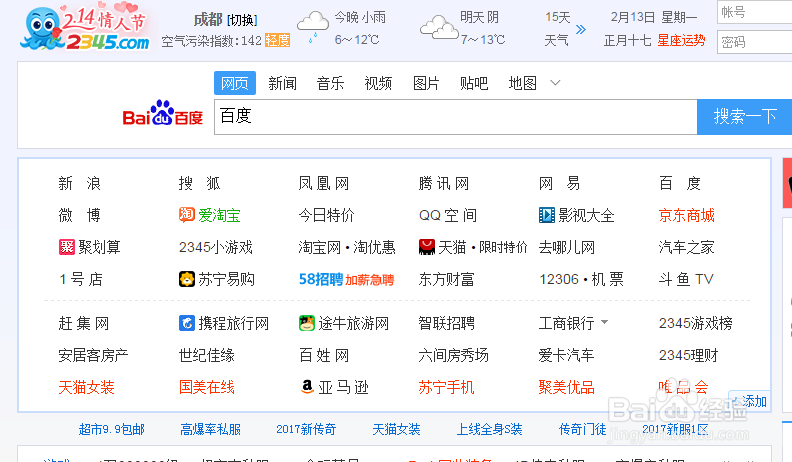Open the 京东商城 link

pyautogui.click(x=687, y=215)
